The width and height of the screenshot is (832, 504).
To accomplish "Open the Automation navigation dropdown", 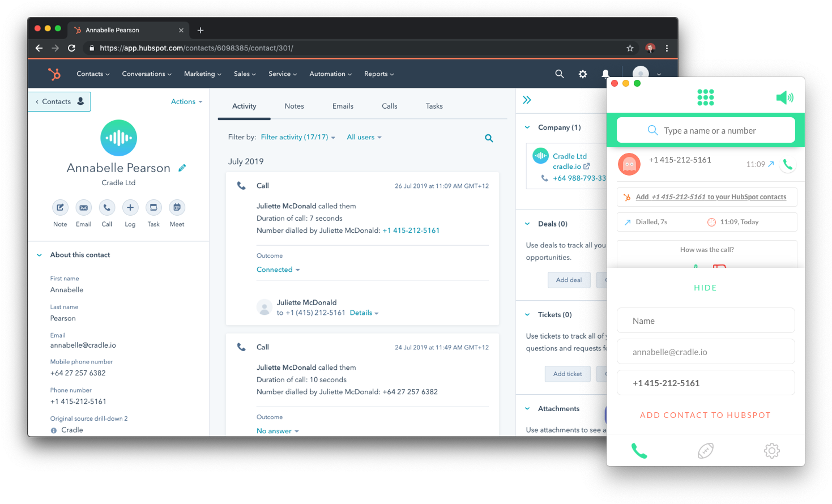I will [330, 74].
